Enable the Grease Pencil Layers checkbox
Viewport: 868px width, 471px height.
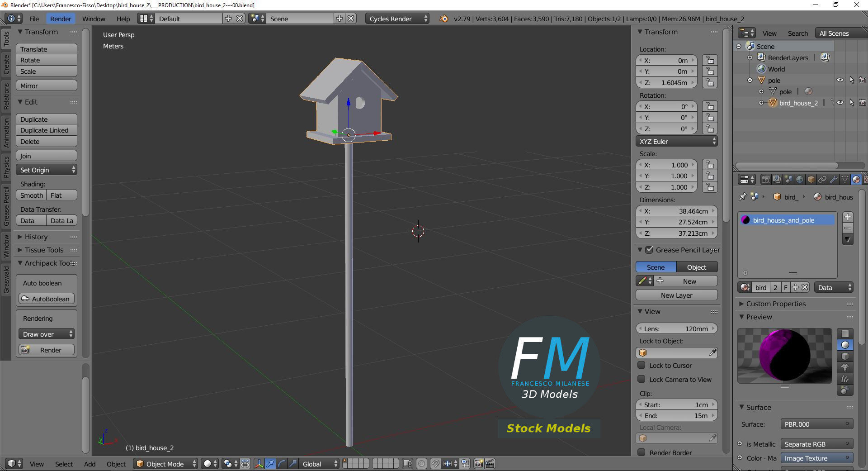coord(649,250)
